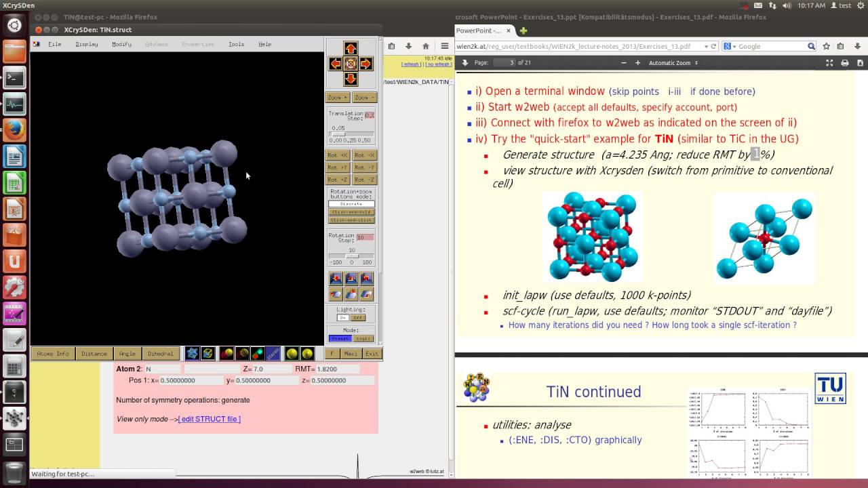868x488 pixels.
Task: Set rotation buttons mode to Click-and-click
Action: (x=351, y=220)
